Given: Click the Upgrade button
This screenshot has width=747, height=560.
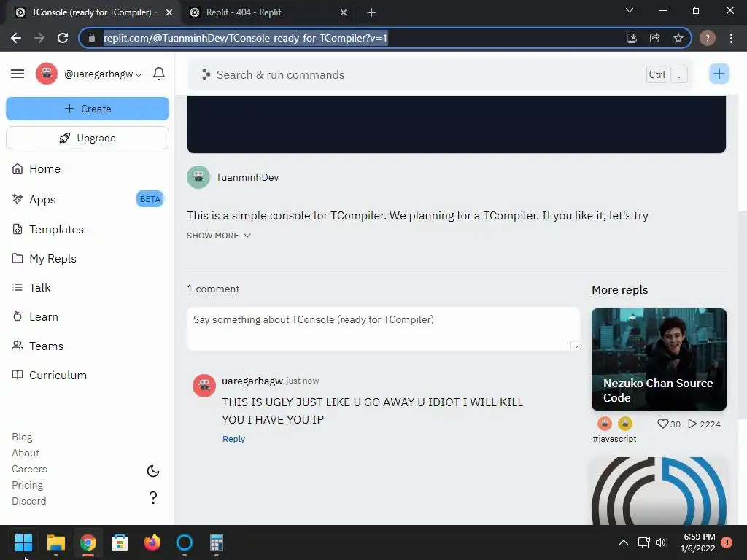Looking at the screenshot, I should [88, 138].
